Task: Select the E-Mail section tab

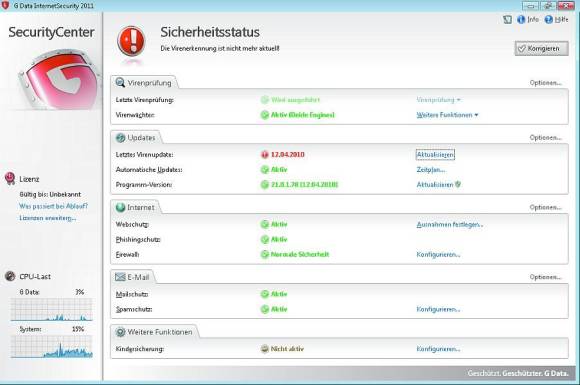Action: (x=133, y=277)
